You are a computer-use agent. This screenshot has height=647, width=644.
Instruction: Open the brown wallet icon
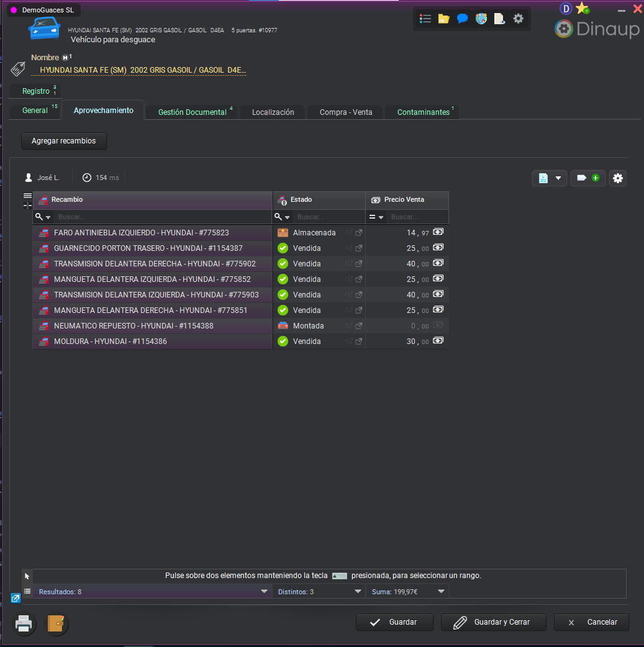57,623
